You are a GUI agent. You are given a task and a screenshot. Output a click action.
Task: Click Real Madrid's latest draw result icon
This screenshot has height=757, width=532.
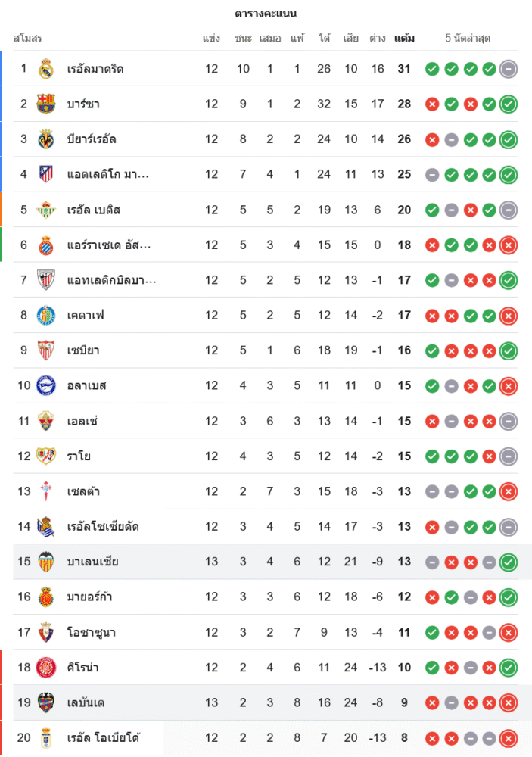click(x=509, y=69)
